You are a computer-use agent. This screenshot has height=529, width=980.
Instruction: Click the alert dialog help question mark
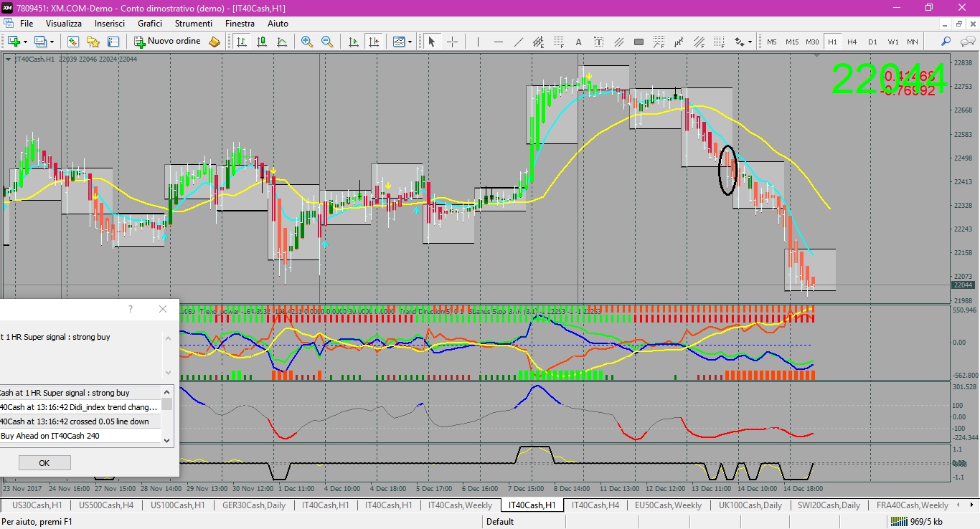pos(130,309)
